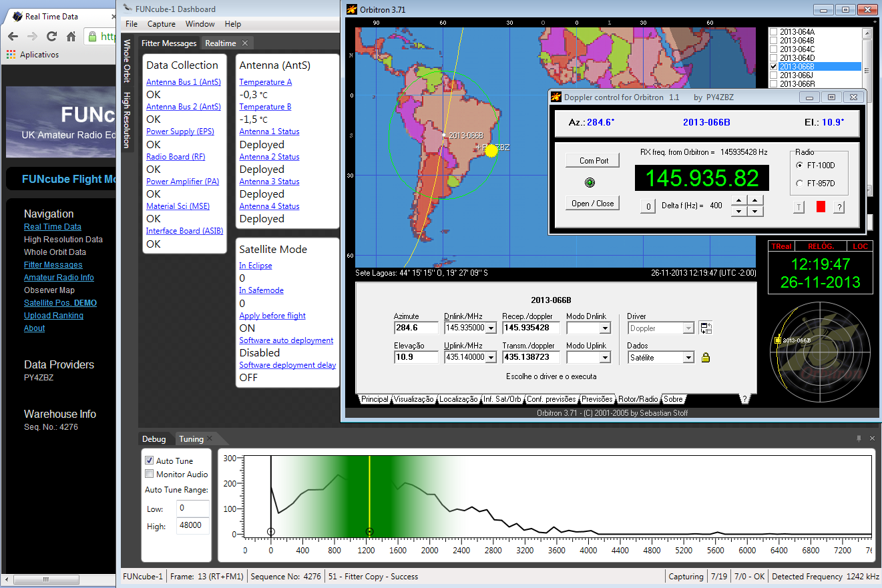Open the Dados Satélite dropdown

click(x=688, y=358)
